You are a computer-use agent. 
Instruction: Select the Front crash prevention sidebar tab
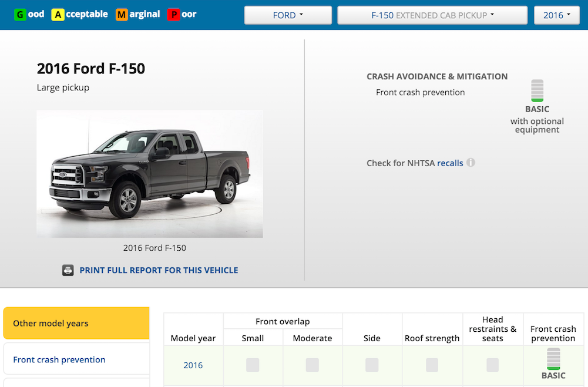tap(76, 359)
